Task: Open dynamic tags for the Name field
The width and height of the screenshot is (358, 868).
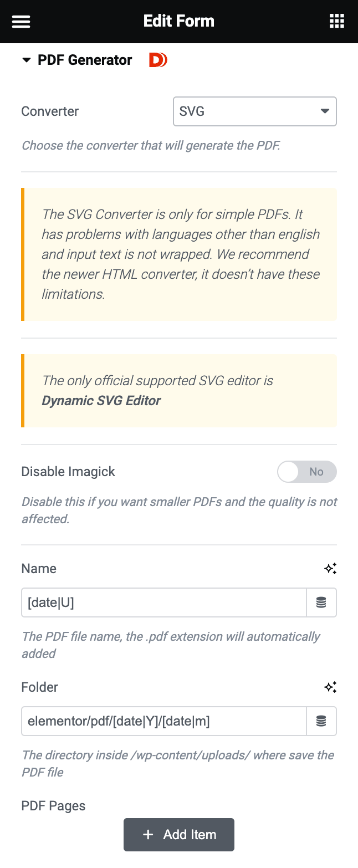Action: pos(321,602)
